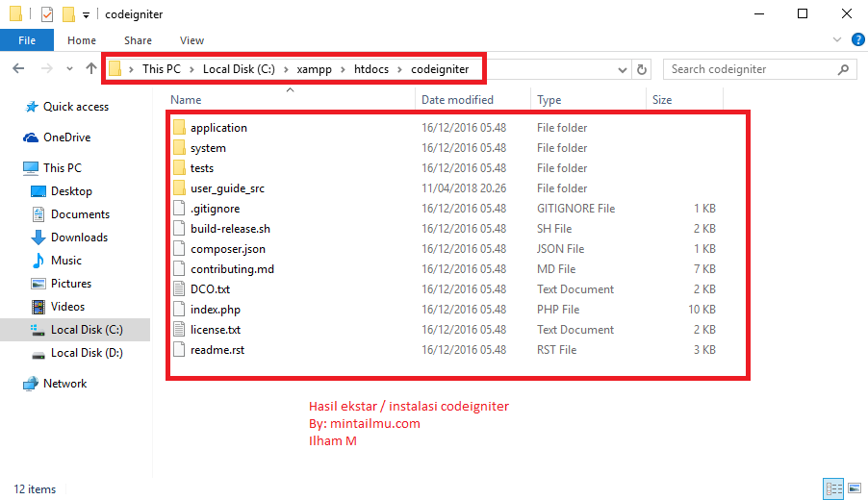Select Local Disk (C:) in the breadcrumb
Screen dimensions: 868x500
pyautogui.click(x=239, y=69)
